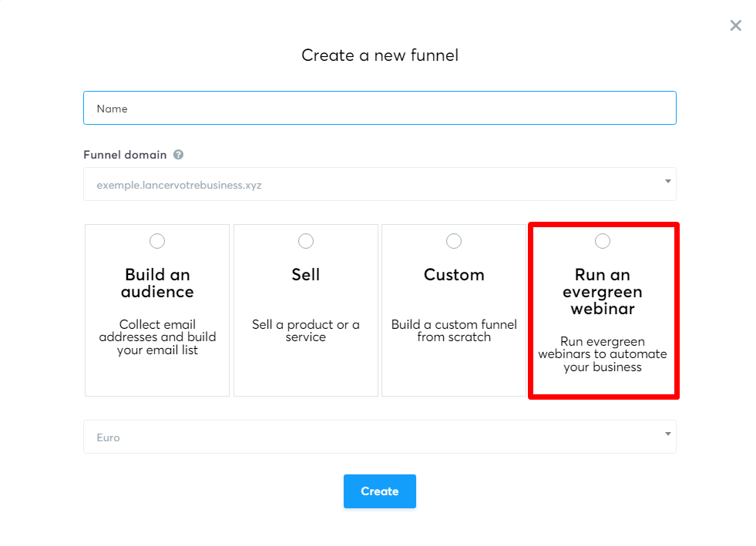Select the "Sell" radio button
Screen dimensions: 756x546
tap(305, 241)
